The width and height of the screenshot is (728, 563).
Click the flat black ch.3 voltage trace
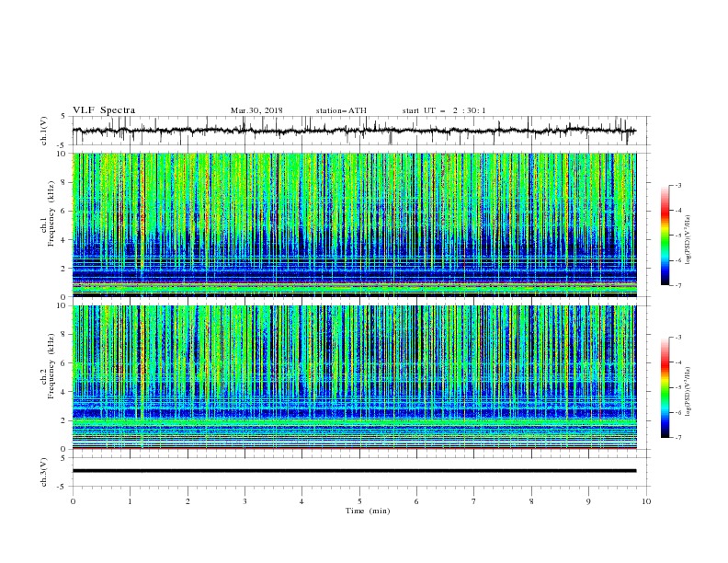pos(354,471)
